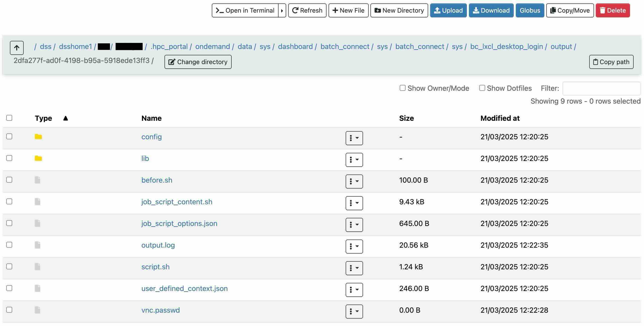The height and width of the screenshot is (326, 644).
Task: Click the up-arrow parent directory icon
Action: (17, 48)
